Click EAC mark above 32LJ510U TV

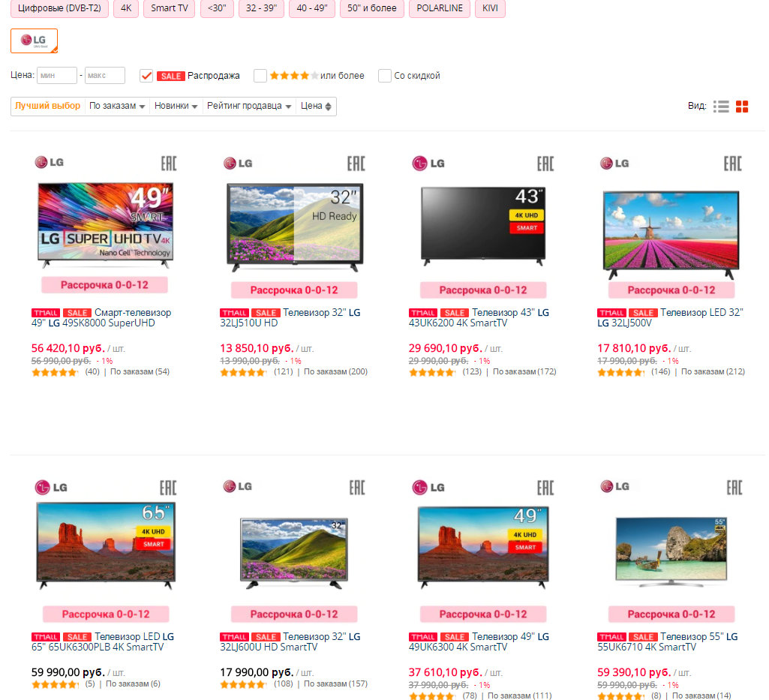click(x=355, y=164)
